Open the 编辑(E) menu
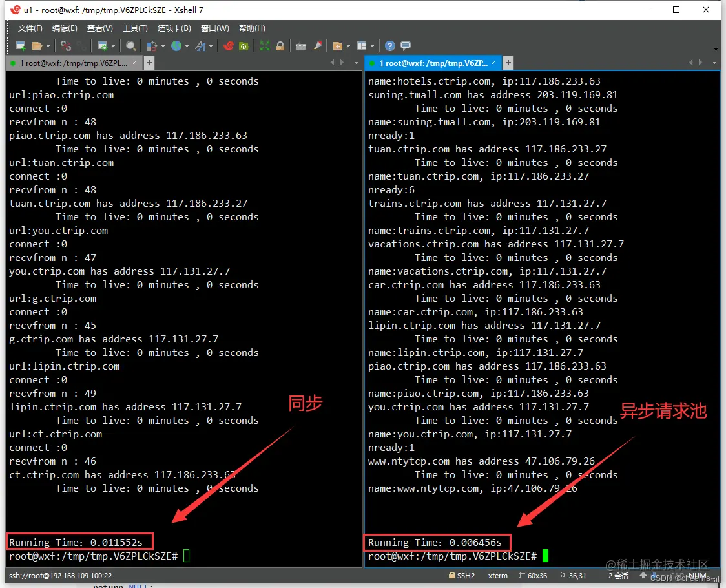The image size is (726, 588). pos(65,28)
